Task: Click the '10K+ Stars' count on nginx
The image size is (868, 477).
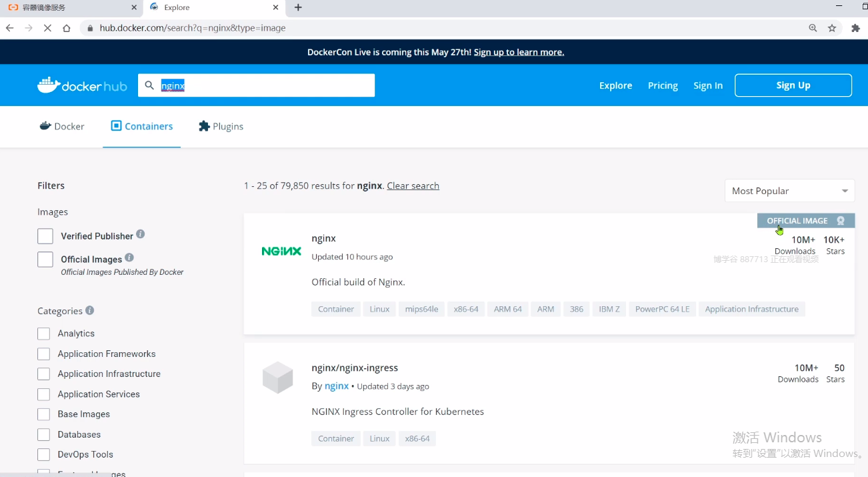Action: click(x=835, y=245)
